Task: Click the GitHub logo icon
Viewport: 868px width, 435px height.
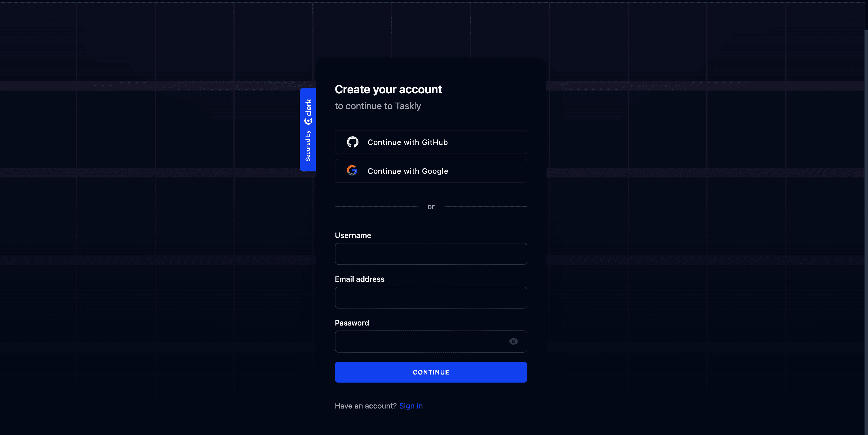Action: click(352, 142)
